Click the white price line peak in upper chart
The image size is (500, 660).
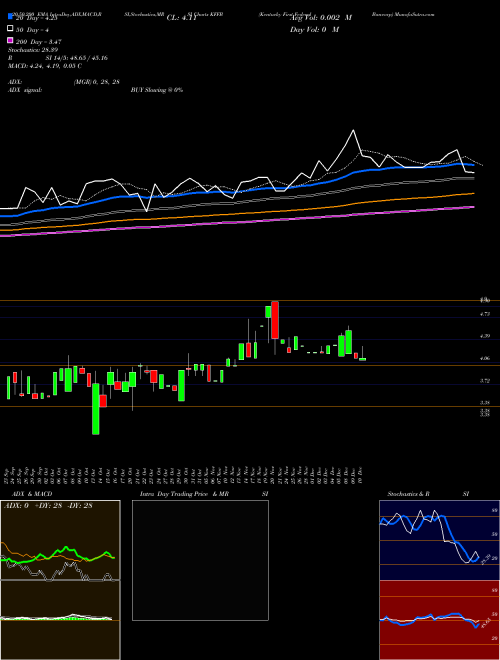tap(354, 130)
